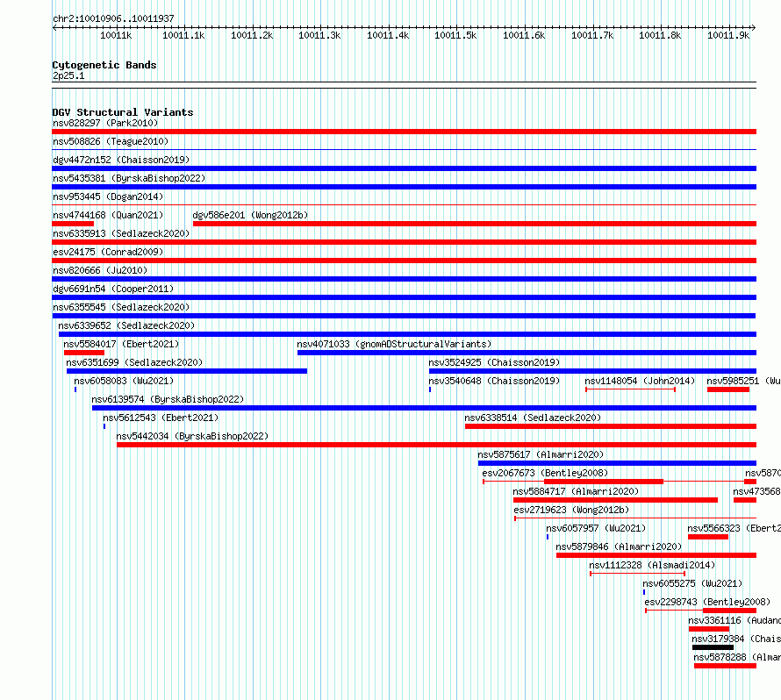The width and height of the screenshot is (781, 700).
Task: Click the blue bar under dgv4472n152
Action: click(404, 168)
